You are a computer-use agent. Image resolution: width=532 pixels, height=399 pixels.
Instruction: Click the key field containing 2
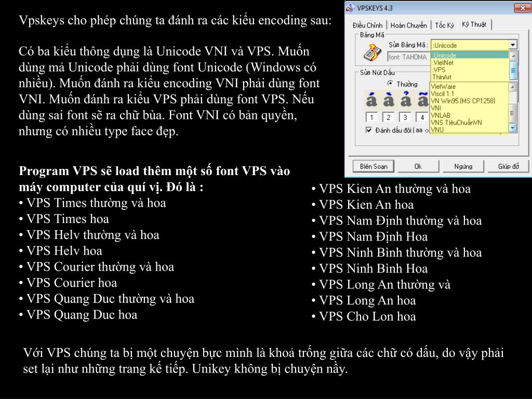[x=389, y=117]
